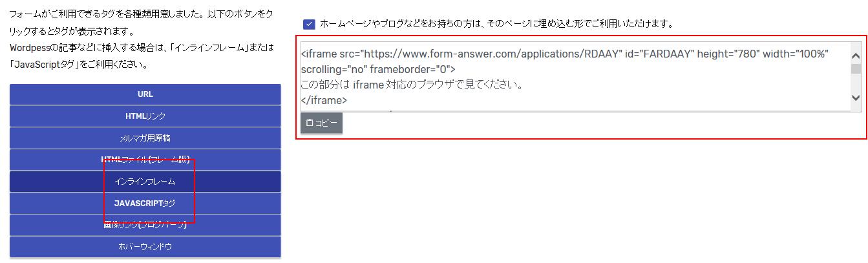Click the form-answer.com URL in the code
868x263 pixels.
[x=493, y=54]
